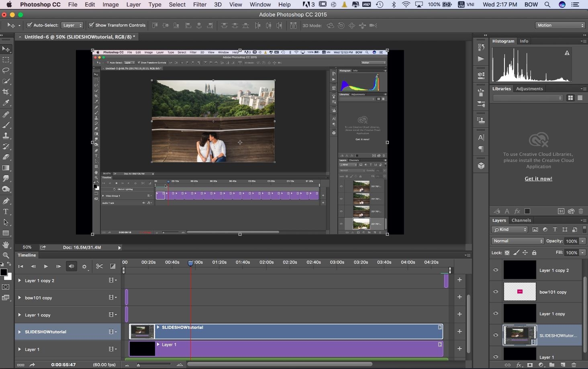The width and height of the screenshot is (588, 369).
Task: Toggle Auto-Select checkbox
Action: [29, 25]
